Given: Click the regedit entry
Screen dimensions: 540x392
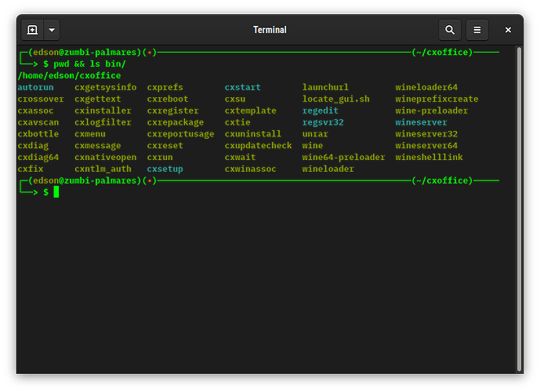Looking at the screenshot, I should point(321,111).
